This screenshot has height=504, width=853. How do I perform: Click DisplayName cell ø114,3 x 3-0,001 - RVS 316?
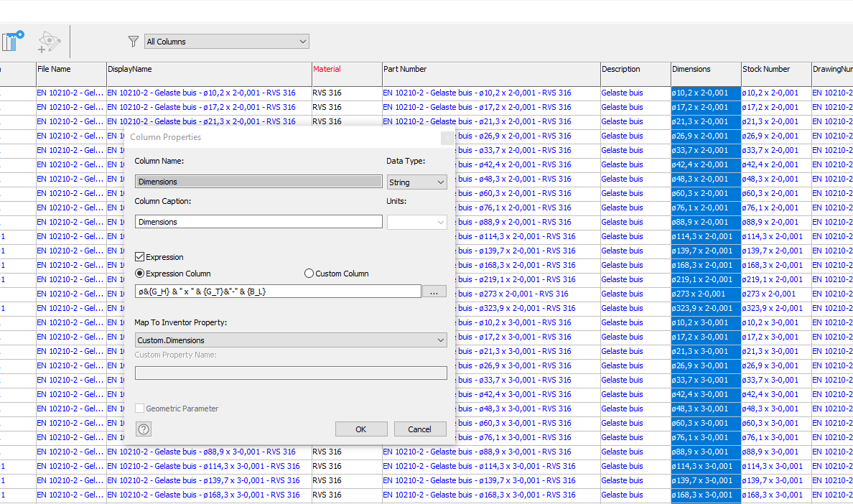coord(209,467)
